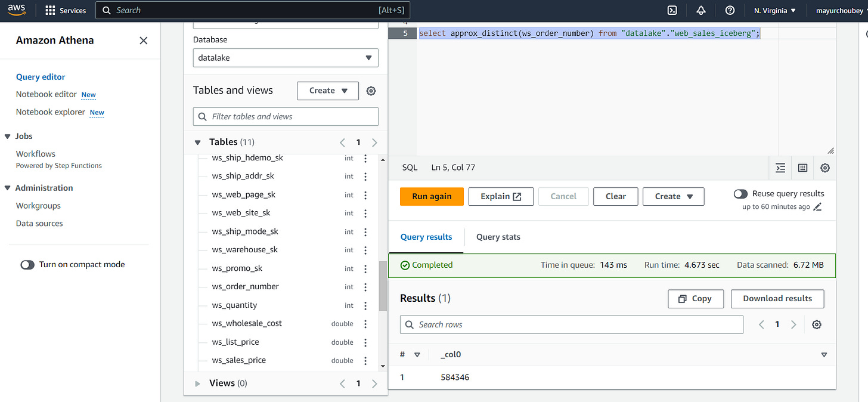The width and height of the screenshot is (868, 402).
Task: Click the column list scrollbar thumb
Action: pos(383,286)
